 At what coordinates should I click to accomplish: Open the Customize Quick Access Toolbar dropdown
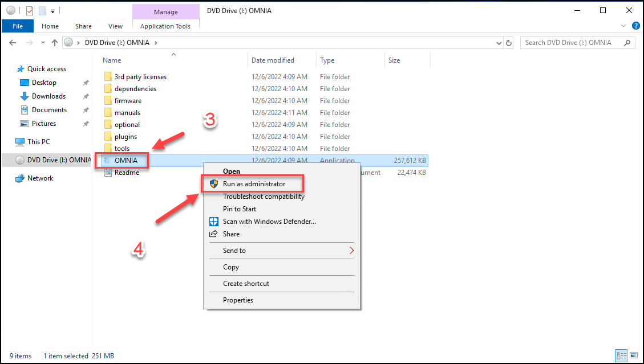point(52,11)
